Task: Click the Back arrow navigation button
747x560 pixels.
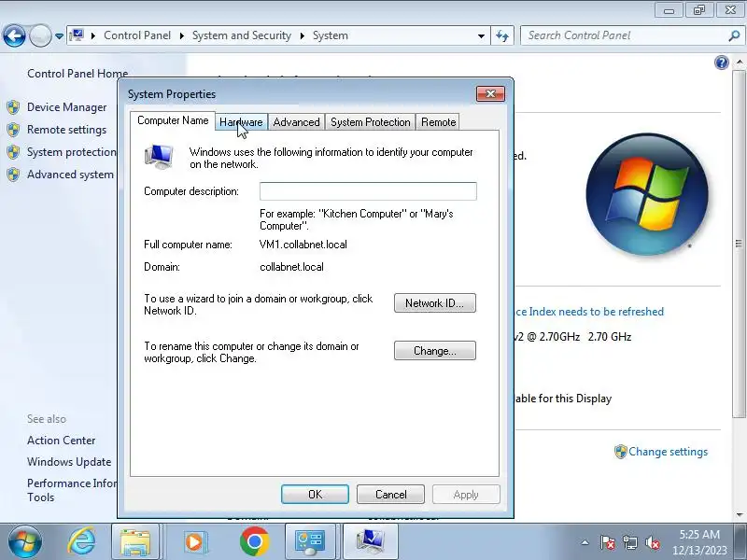Action: (x=14, y=35)
